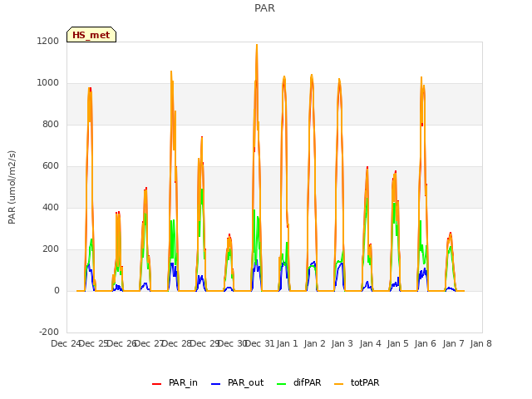Click the Jan 7 x-axis label
The width and height of the screenshot is (532, 399).
[x=453, y=343]
